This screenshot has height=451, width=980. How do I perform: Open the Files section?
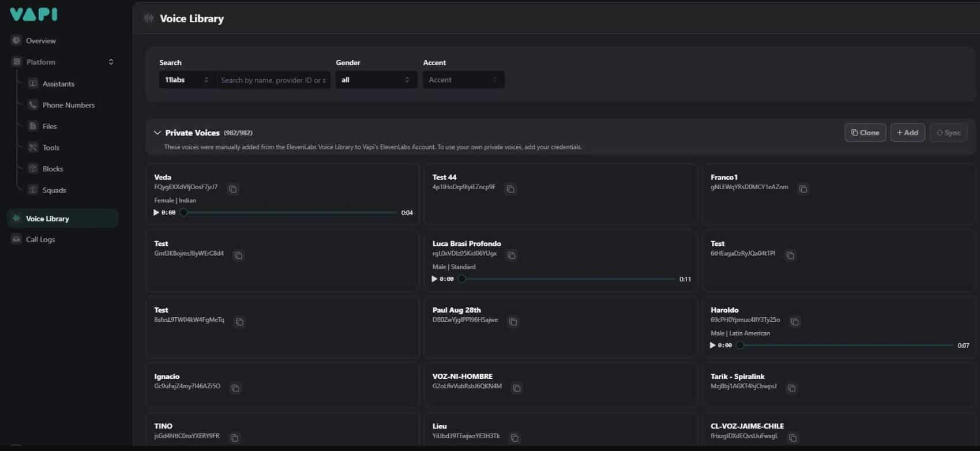click(x=50, y=126)
